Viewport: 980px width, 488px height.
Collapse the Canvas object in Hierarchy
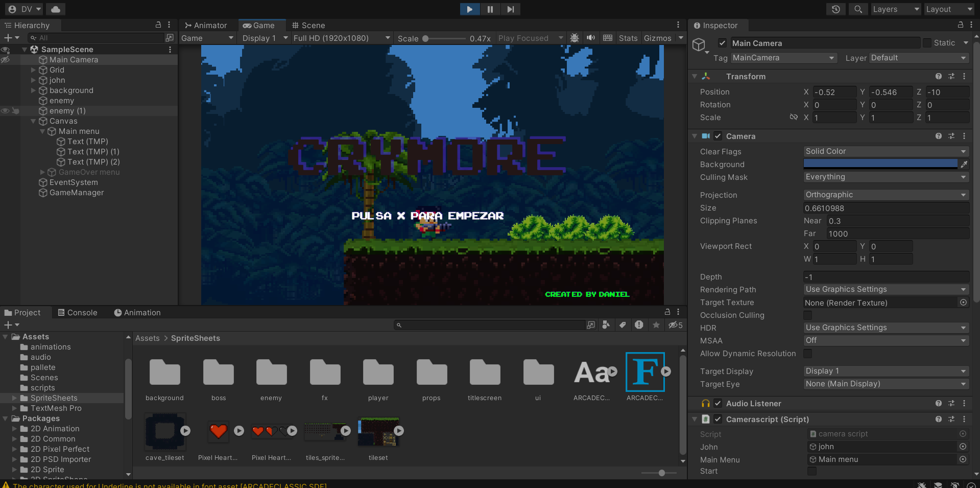33,121
